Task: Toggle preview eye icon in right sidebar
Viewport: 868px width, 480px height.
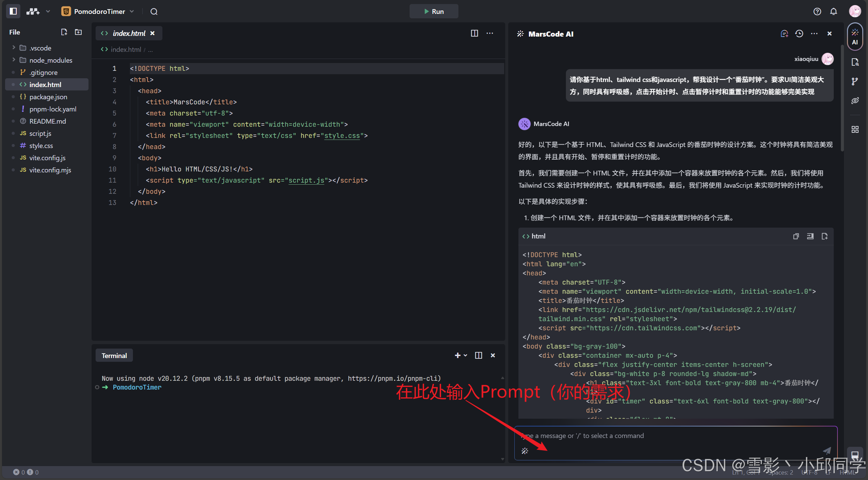Action: pos(855,101)
